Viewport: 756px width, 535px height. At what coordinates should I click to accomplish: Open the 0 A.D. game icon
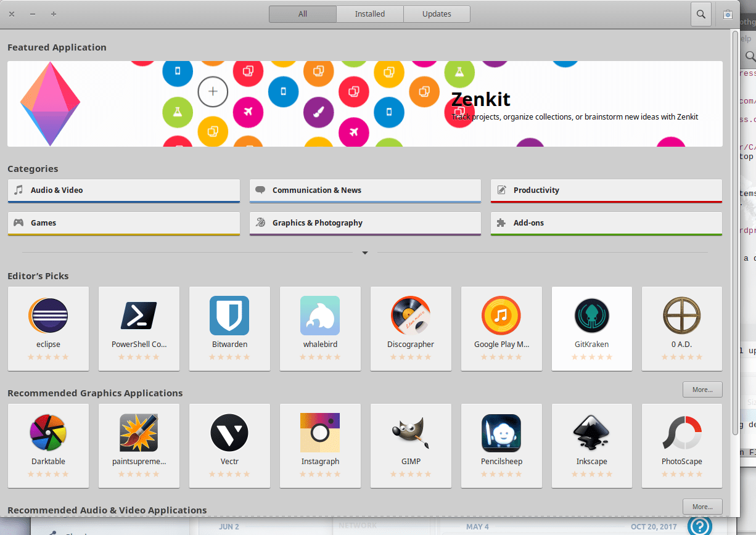(x=682, y=316)
